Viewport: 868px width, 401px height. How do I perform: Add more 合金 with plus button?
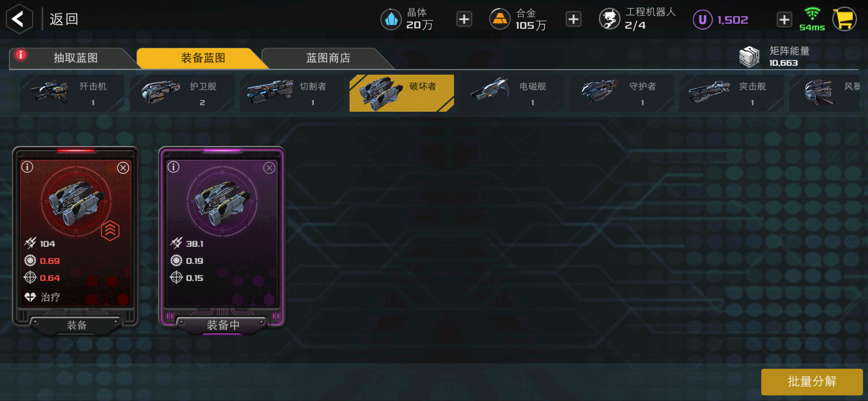click(573, 19)
